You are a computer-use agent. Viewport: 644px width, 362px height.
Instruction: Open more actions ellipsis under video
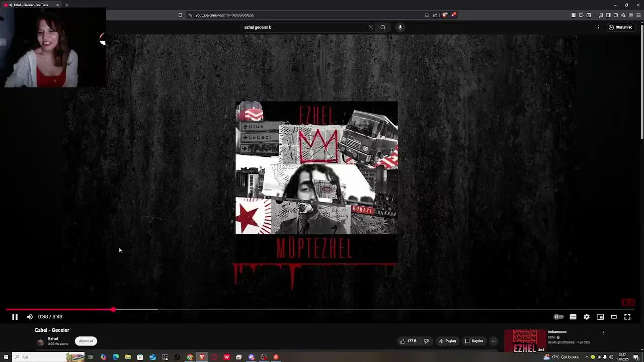pos(494,341)
